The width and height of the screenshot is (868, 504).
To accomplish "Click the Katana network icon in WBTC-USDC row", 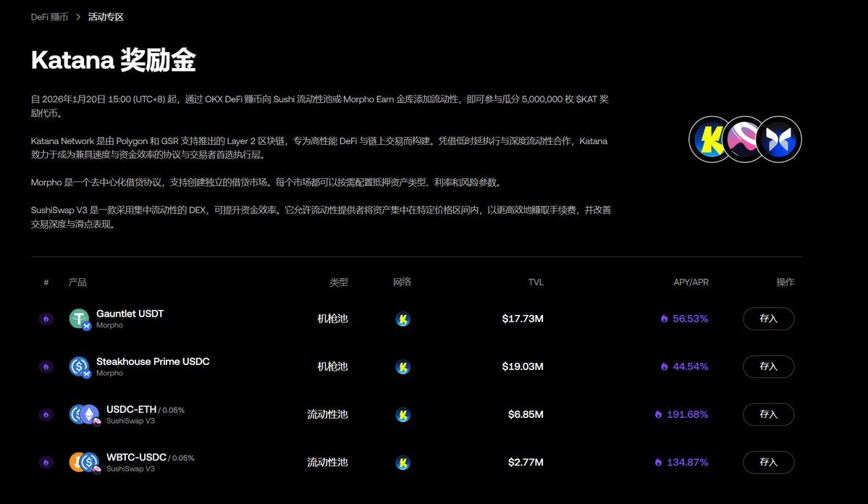I will tap(403, 462).
